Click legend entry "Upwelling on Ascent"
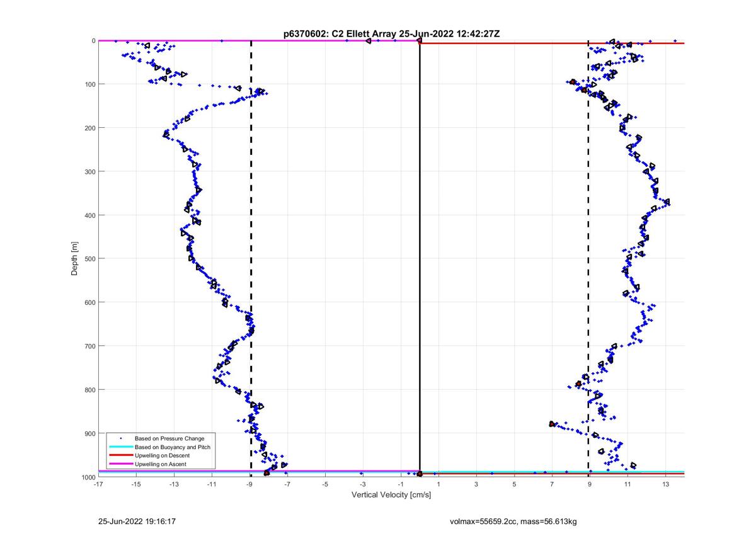The image size is (756, 536). [161, 464]
